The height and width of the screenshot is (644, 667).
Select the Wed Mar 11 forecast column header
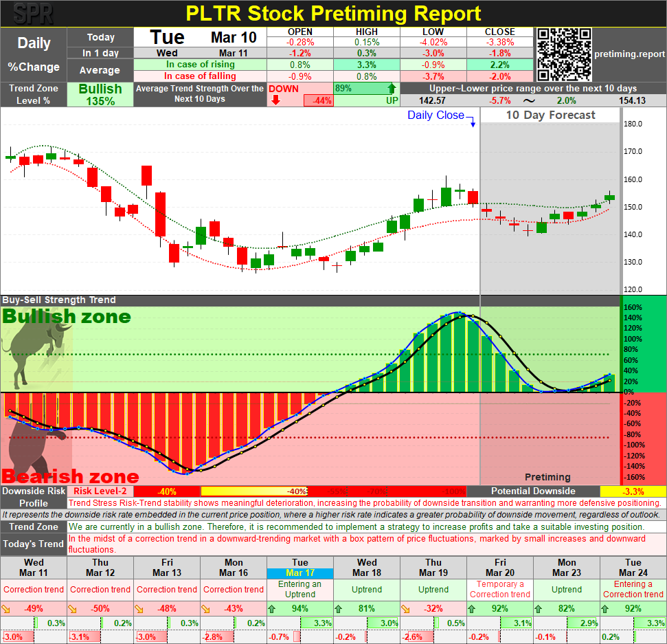(34, 568)
